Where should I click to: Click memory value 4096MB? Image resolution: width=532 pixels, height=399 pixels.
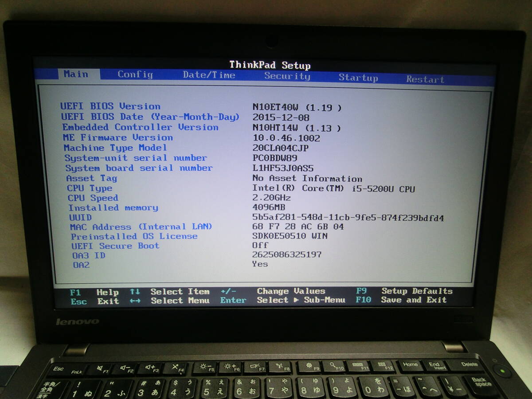click(269, 207)
